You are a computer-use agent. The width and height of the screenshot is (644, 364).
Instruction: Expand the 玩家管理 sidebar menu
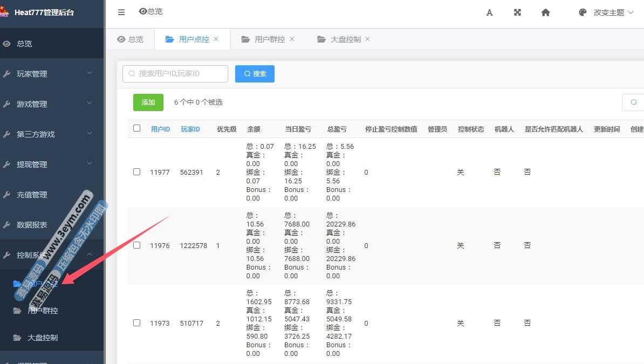tap(52, 74)
